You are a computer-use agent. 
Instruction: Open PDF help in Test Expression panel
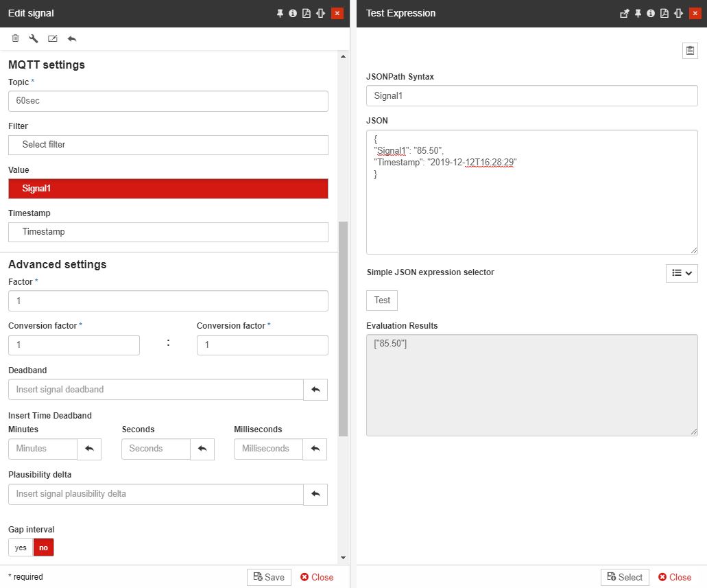click(x=664, y=13)
